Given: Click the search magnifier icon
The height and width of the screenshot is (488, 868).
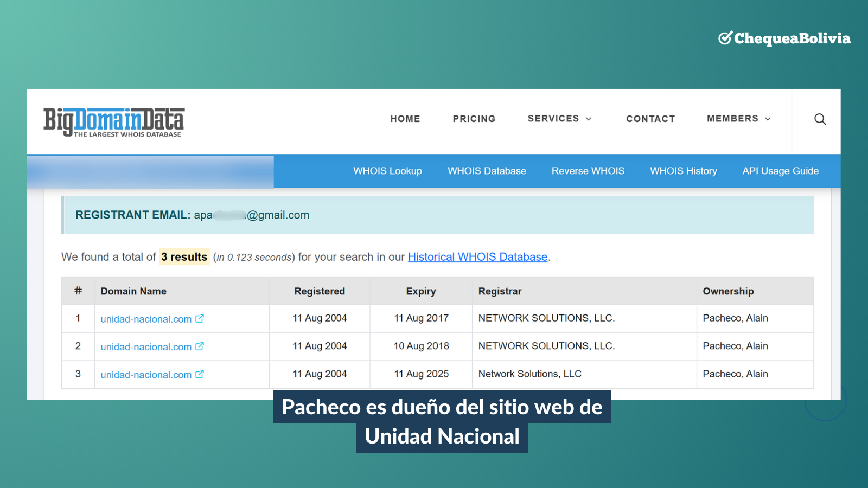Looking at the screenshot, I should (x=820, y=119).
